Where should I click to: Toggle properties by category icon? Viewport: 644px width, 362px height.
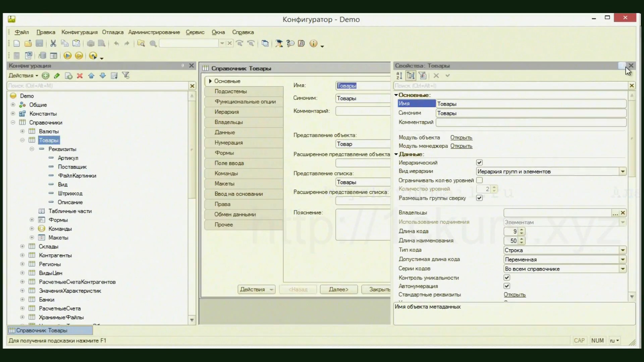(x=411, y=76)
